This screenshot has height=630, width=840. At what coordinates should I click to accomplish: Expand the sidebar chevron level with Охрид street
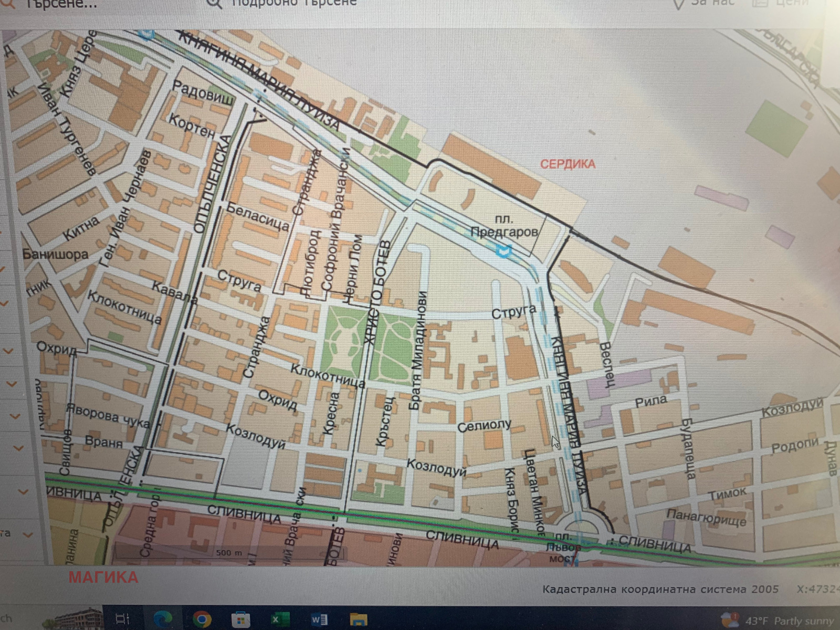[x=8, y=351]
